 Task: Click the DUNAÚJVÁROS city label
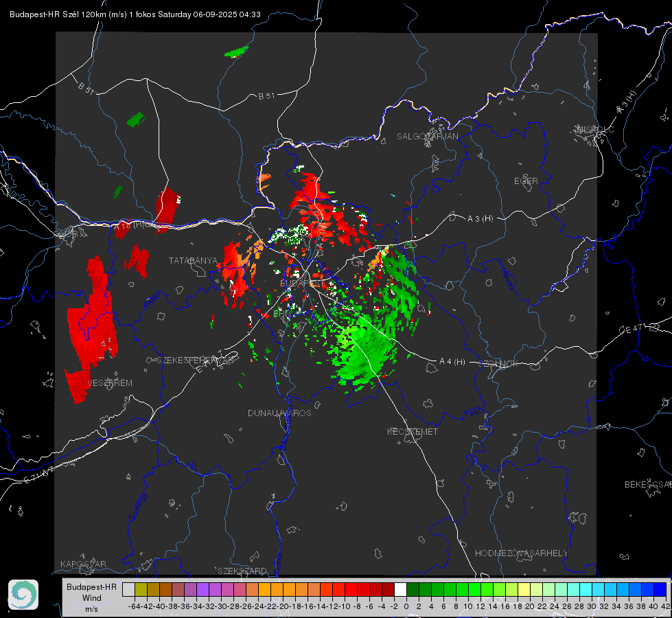279,413
